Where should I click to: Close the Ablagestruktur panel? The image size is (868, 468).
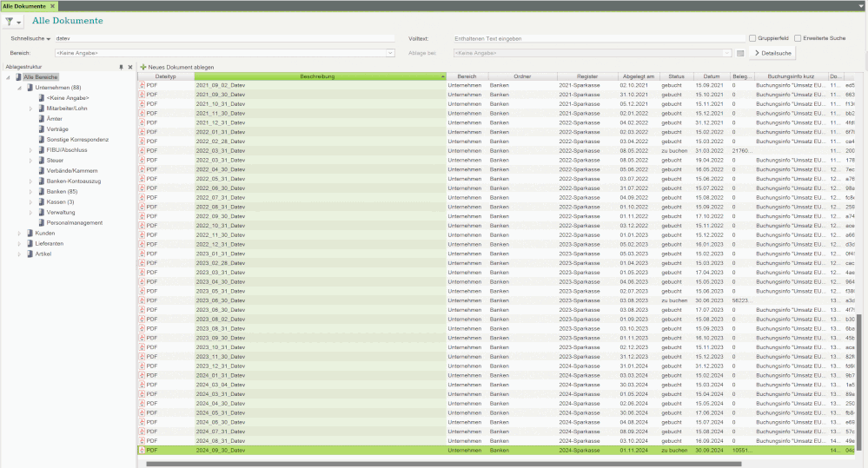point(130,67)
